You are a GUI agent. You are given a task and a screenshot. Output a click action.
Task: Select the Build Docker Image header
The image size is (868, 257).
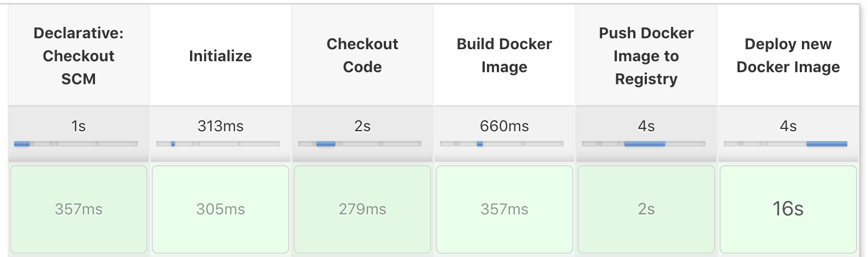coord(504,56)
